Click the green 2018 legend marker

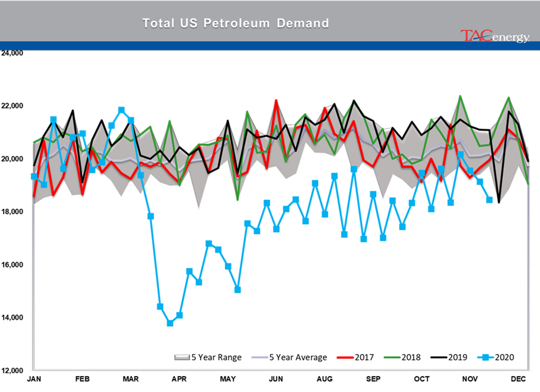point(392,357)
